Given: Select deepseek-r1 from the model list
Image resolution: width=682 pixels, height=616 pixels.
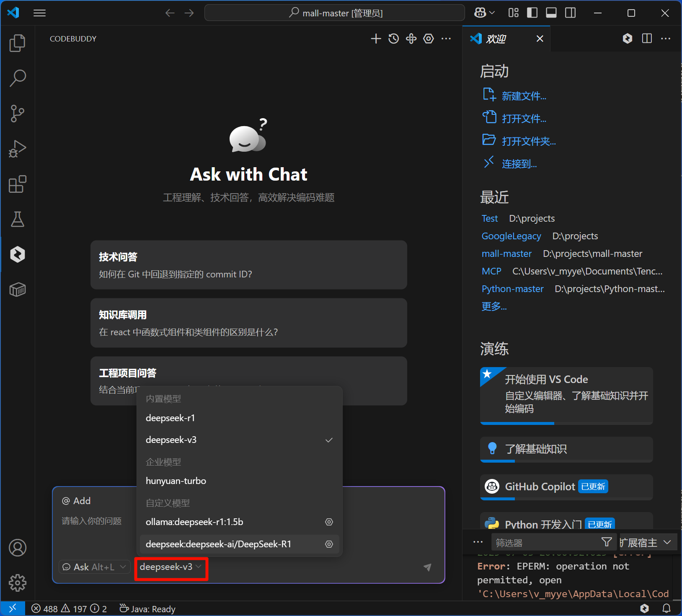Looking at the screenshot, I should (170, 418).
